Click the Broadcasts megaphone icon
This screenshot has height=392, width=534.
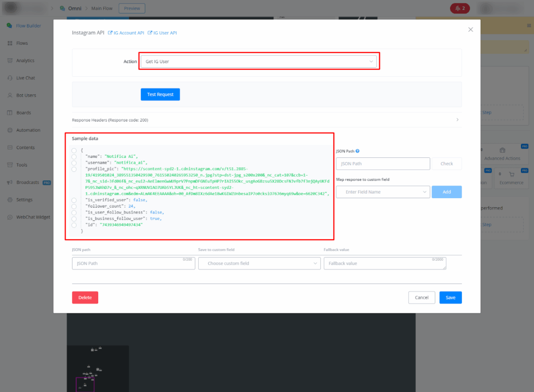[10, 182]
